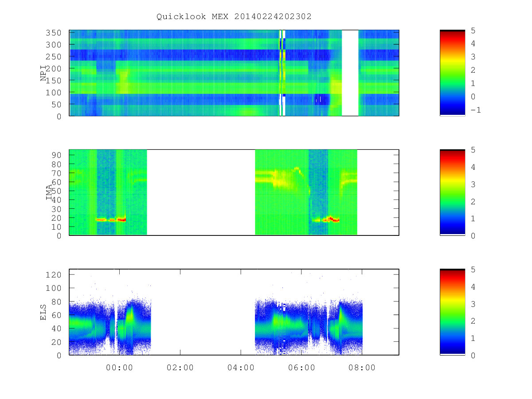The image size is (532, 399).
Task: Click the NPI panel color scale bar
Action: (452, 73)
